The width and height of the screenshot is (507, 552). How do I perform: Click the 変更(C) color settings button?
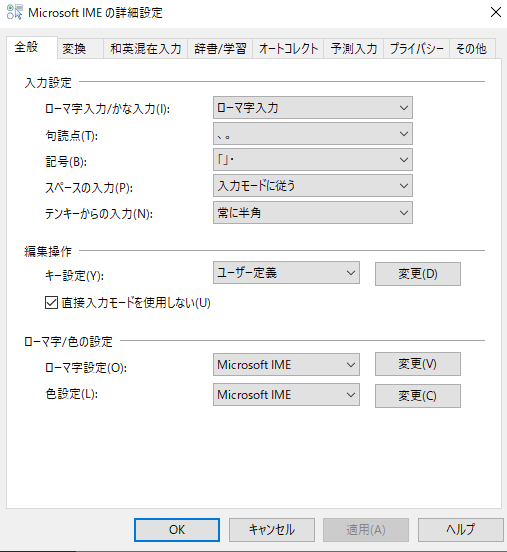coord(418,396)
